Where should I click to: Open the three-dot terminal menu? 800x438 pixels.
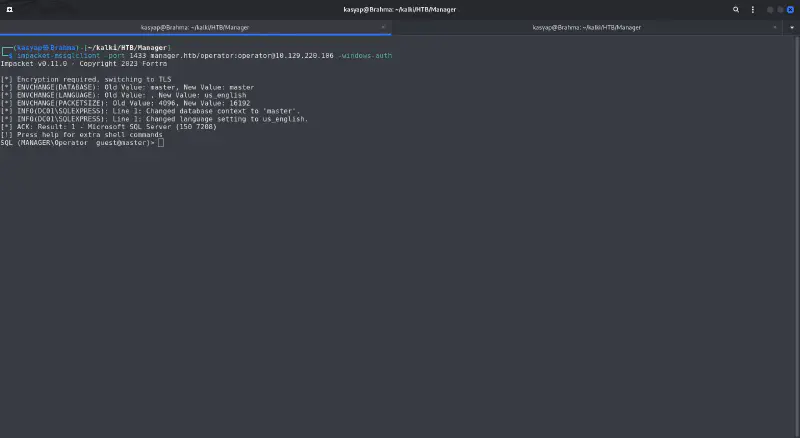coord(751,9)
